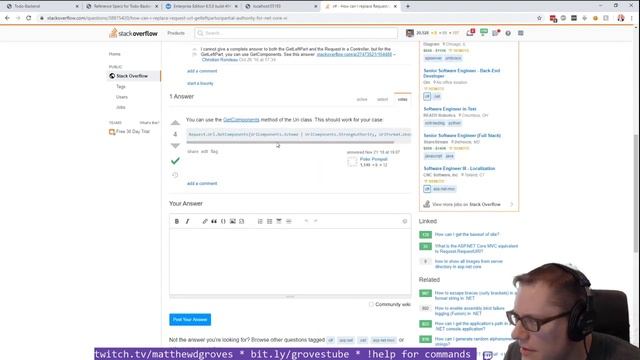The height and width of the screenshot is (360, 640).
Task: Open the Stack Exchange site switcher icon
Action: point(521,33)
